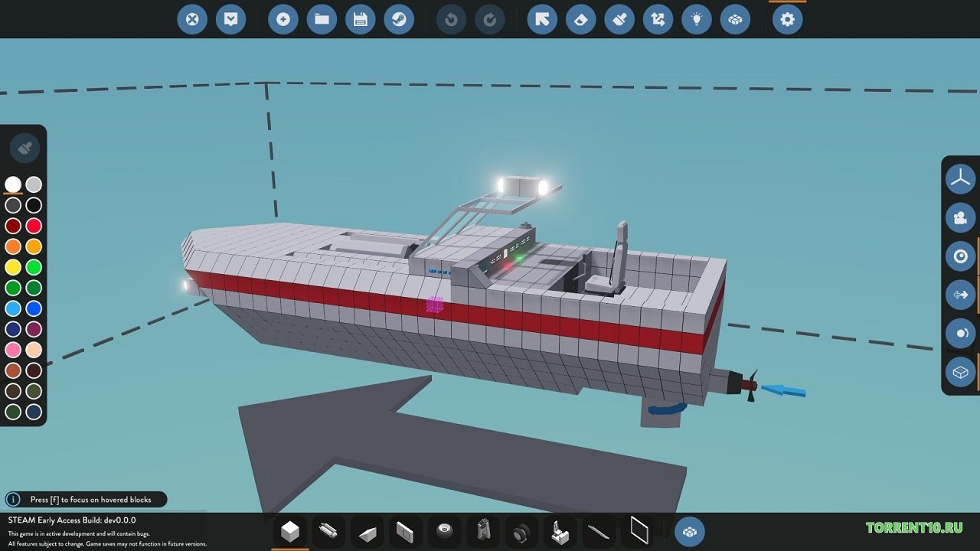The image size is (980, 551).
Task: Pick the red color swatch
Action: [x=34, y=226]
